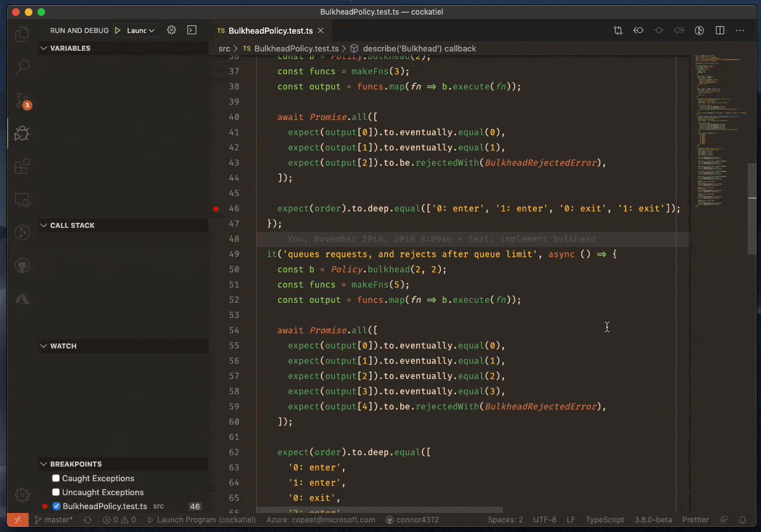Enable the Uncaught Exceptions checkbox
The height and width of the screenshot is (532, 761).
(x=56, y=492)
